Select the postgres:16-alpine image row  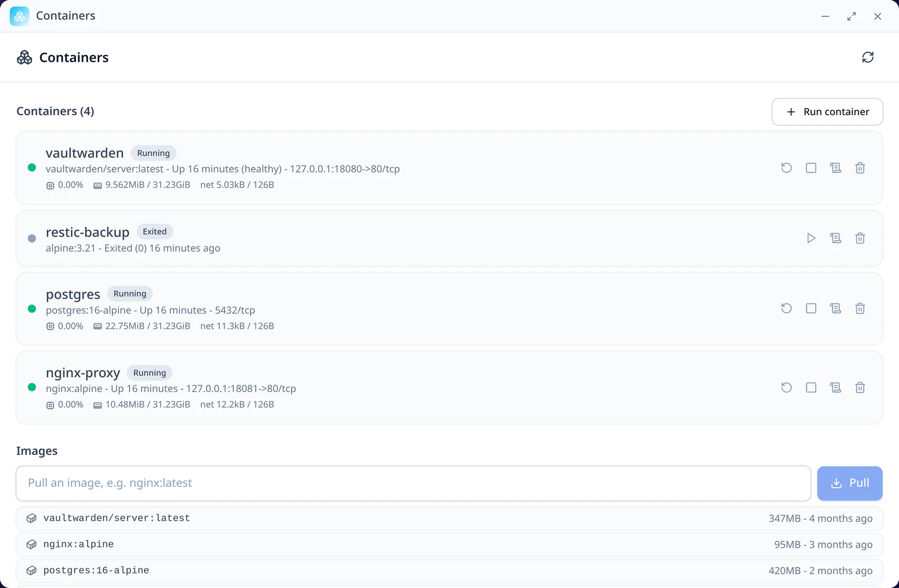point(449,571)
